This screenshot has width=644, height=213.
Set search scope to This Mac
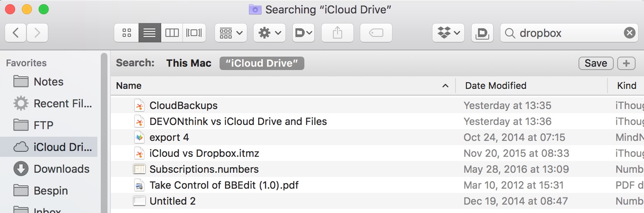click(189, 63)
